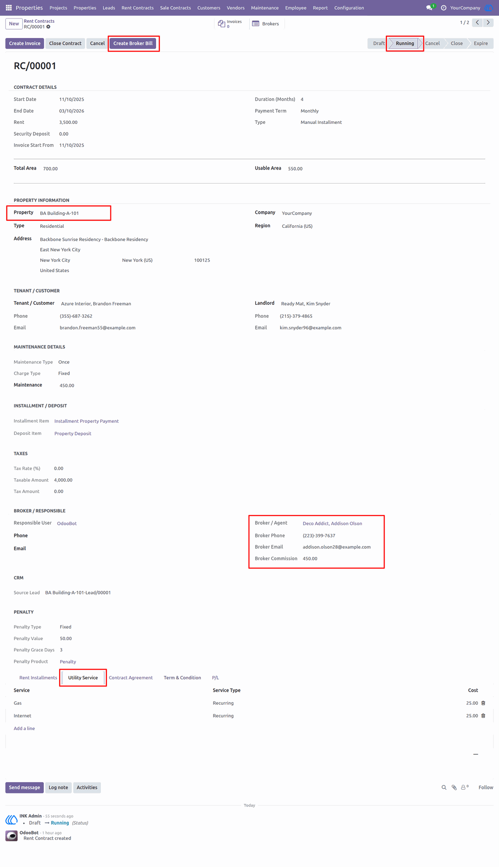Screen dimensions: 499x868
Task: Follow this rent contract
Action: point(486,788)
